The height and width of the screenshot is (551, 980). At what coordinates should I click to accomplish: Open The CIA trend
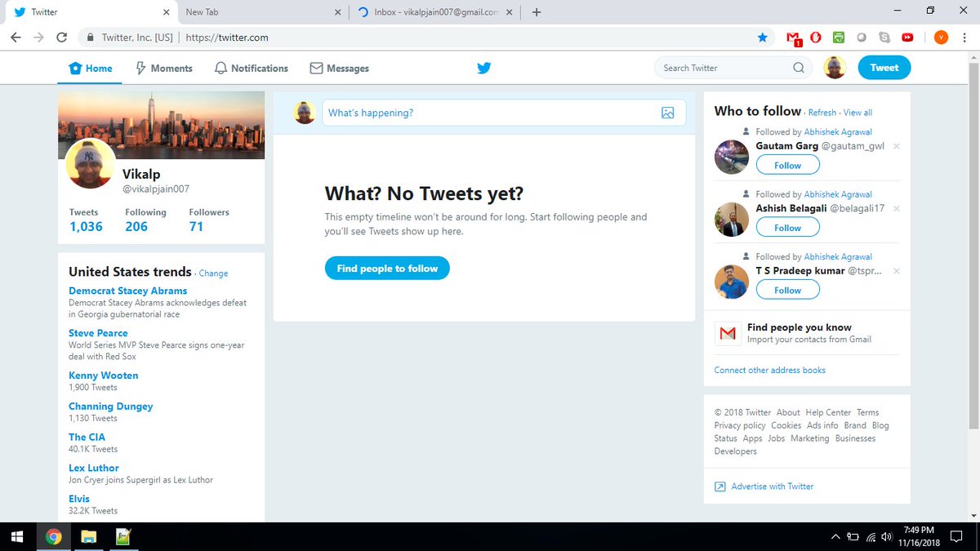click(x=87, y=438)
